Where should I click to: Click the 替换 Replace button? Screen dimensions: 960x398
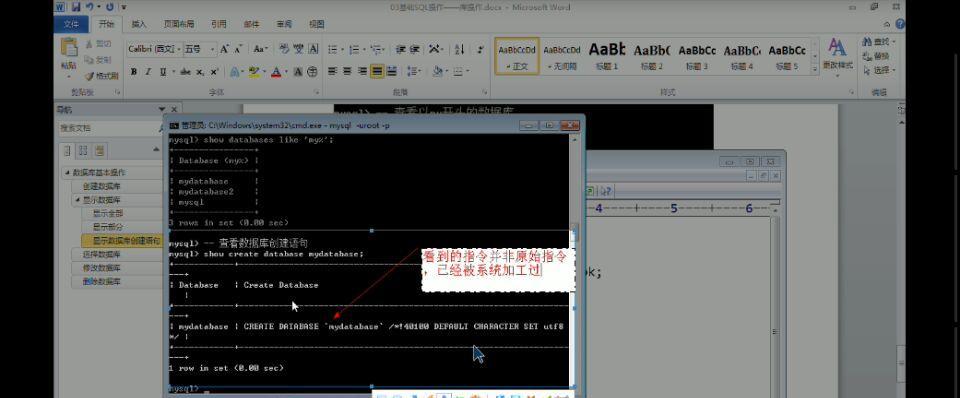click(876, 56)
